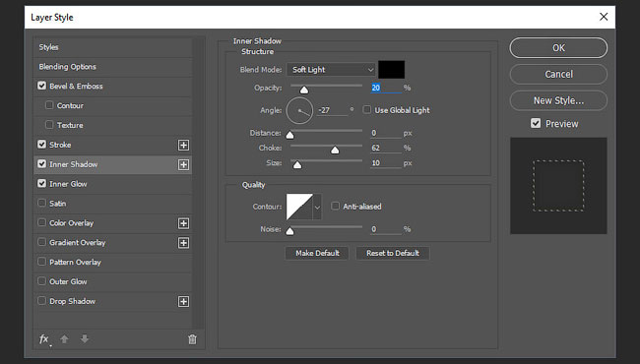Open the Blend Mode Soft Light dropdown

click(331, 70)
